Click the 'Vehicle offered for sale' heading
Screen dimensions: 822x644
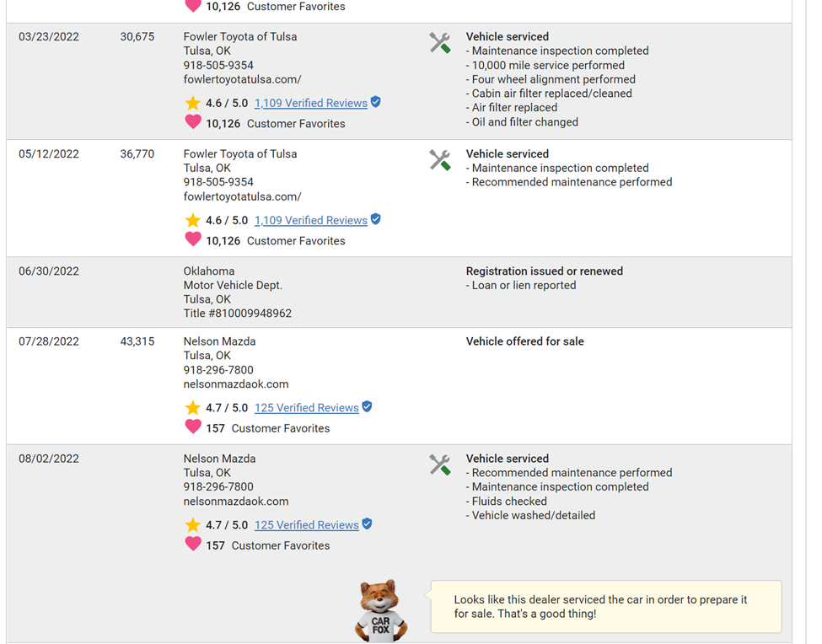click(x=524, y=341)
